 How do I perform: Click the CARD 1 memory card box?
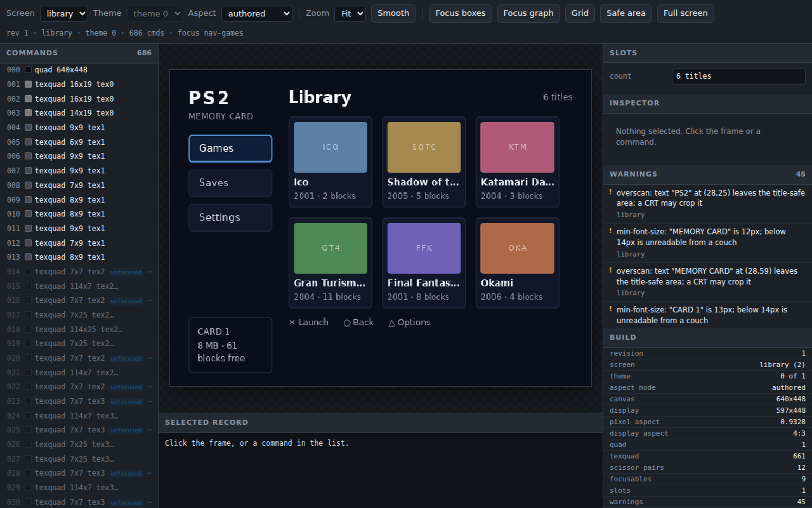click(230, 345)
